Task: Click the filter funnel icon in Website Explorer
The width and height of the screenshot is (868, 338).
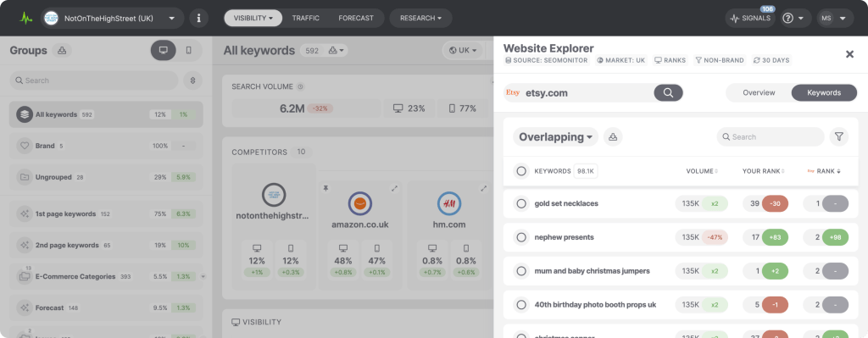Action: (838, 136)
